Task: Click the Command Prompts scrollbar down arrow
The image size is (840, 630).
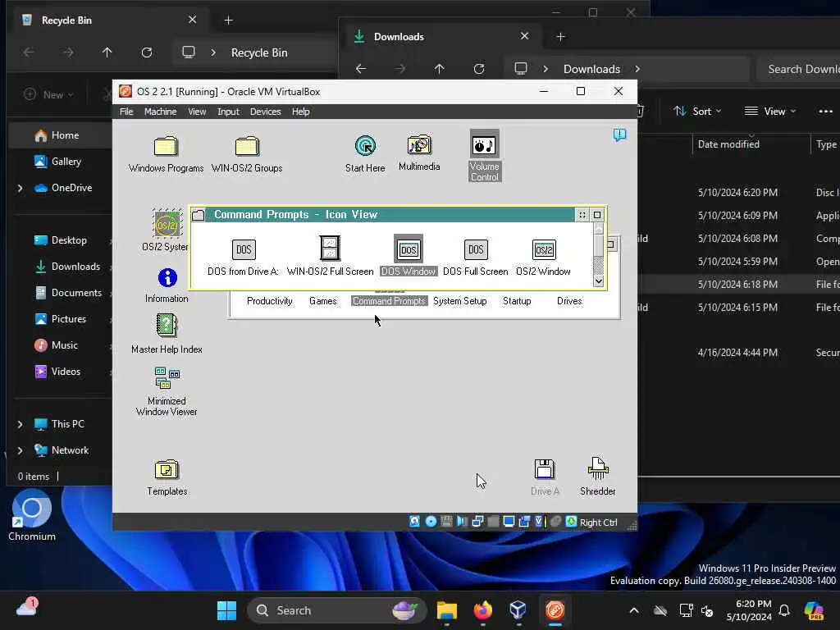Action: pos(599,281)
